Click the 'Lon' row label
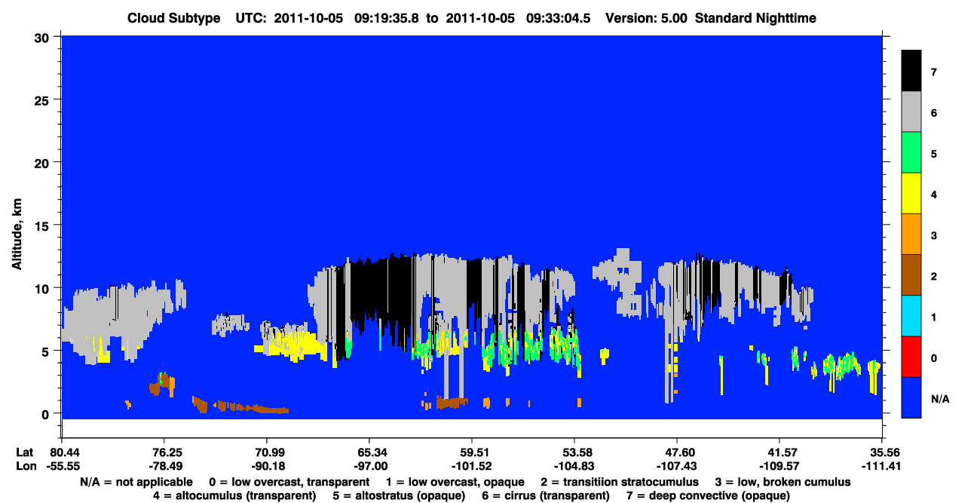Screen dimensions: 980x503 (x=25, y=466)
